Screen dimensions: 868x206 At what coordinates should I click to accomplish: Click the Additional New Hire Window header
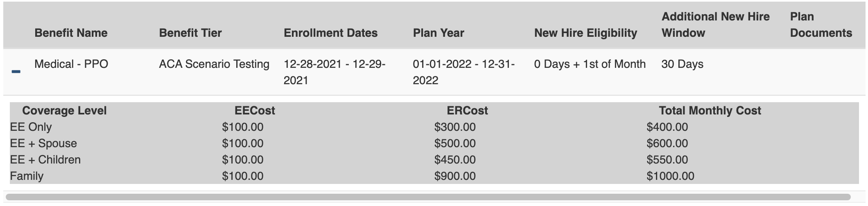click(715, 25)
